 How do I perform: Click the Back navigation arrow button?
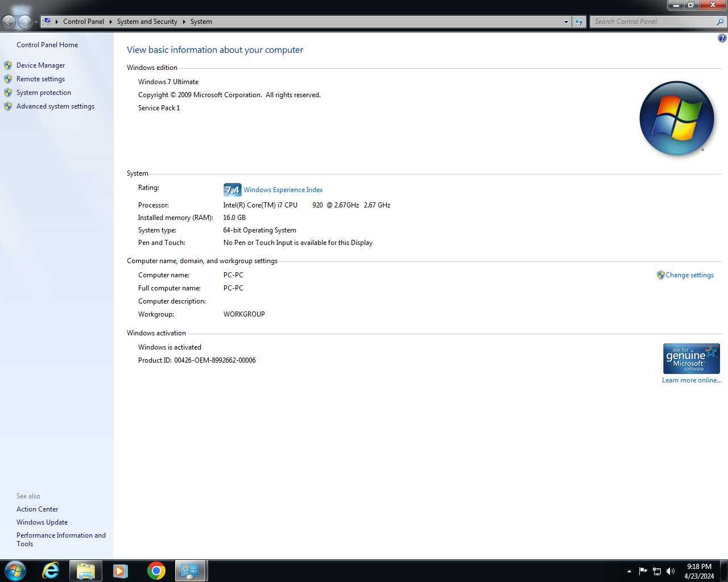[9, 22]
